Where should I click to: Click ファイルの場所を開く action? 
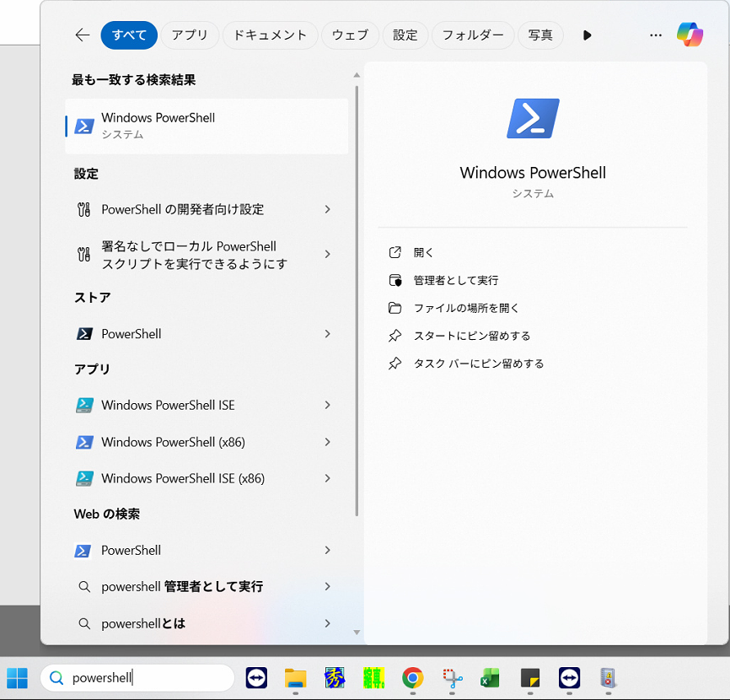(466, 308)
